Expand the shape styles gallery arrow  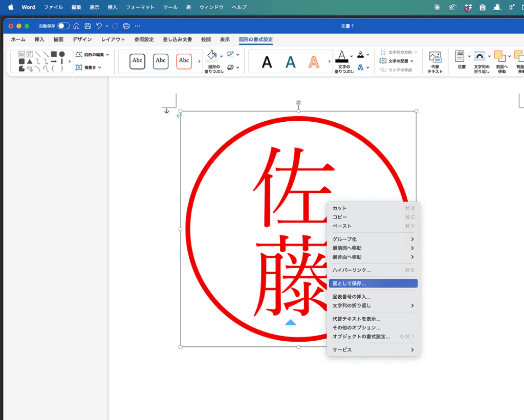pos(199,61)
